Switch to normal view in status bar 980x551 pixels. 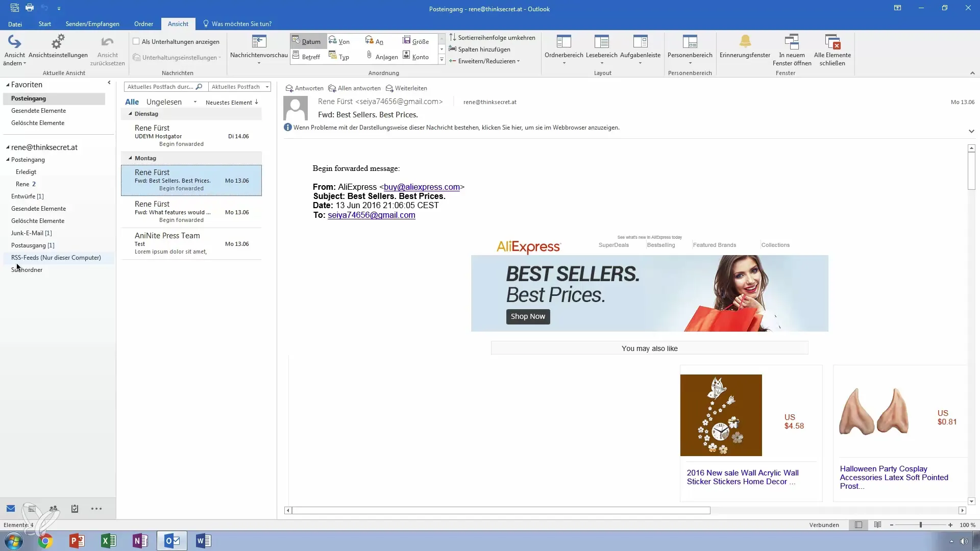[859, 524]
